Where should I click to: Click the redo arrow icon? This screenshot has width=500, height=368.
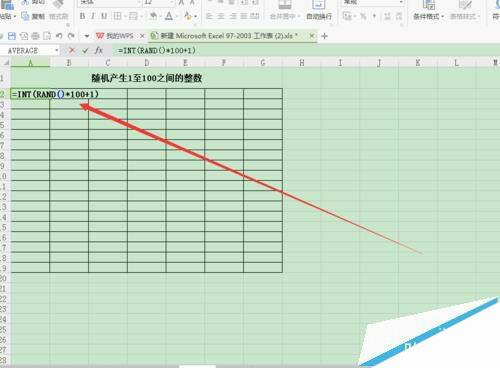pos(71,36)
